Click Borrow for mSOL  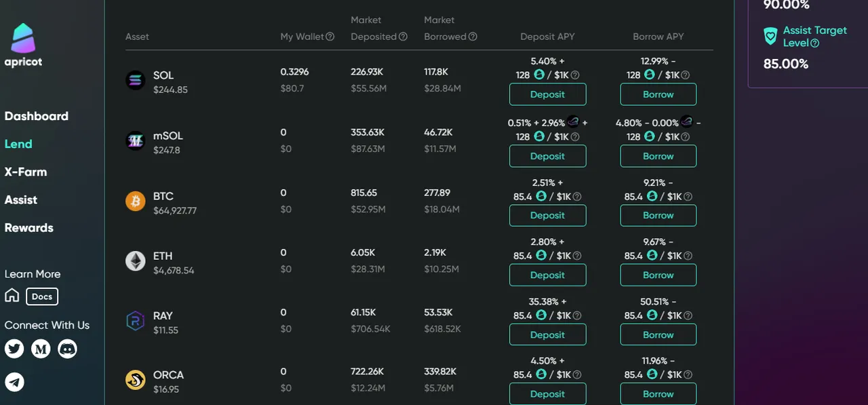[658, 156]
